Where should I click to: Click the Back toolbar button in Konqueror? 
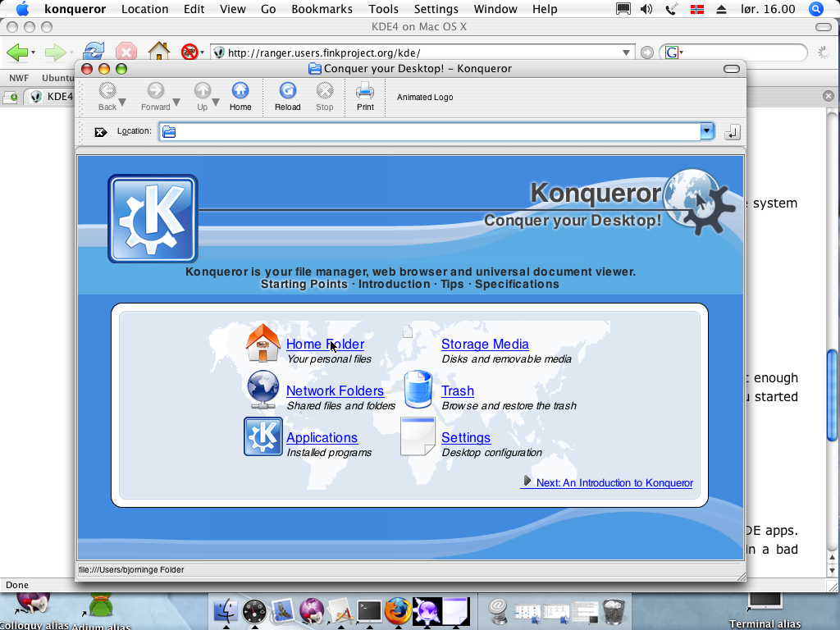pyautogui.click(x=107, y=97)
